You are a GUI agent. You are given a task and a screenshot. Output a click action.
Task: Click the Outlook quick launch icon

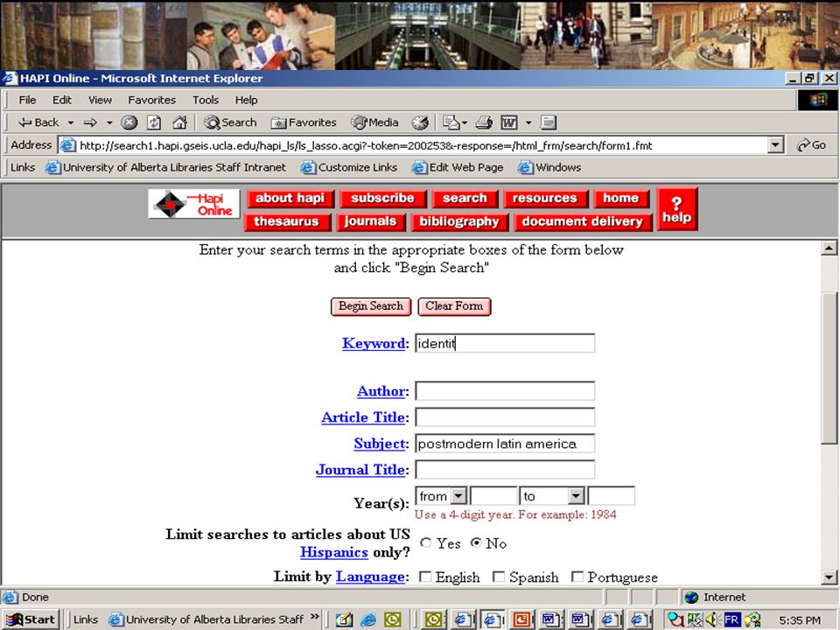(393, 619)
